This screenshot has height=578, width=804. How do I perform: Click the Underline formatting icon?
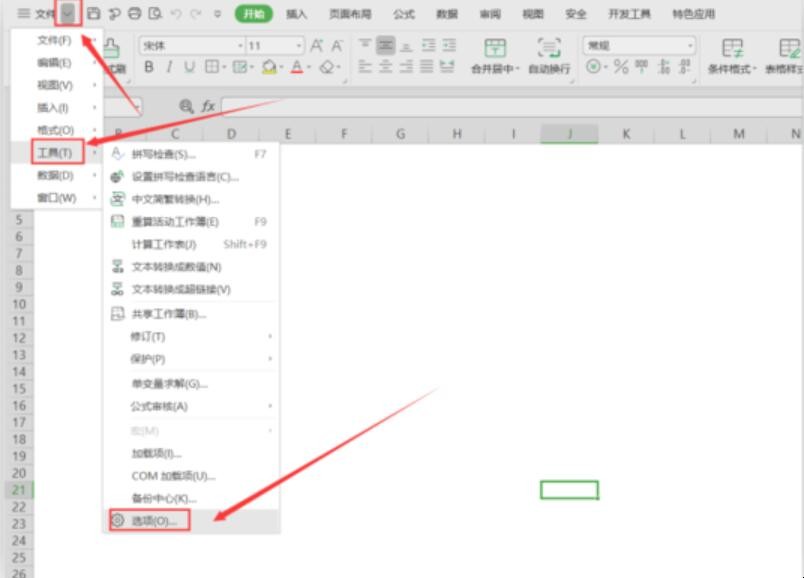click(x=190, y=67)
